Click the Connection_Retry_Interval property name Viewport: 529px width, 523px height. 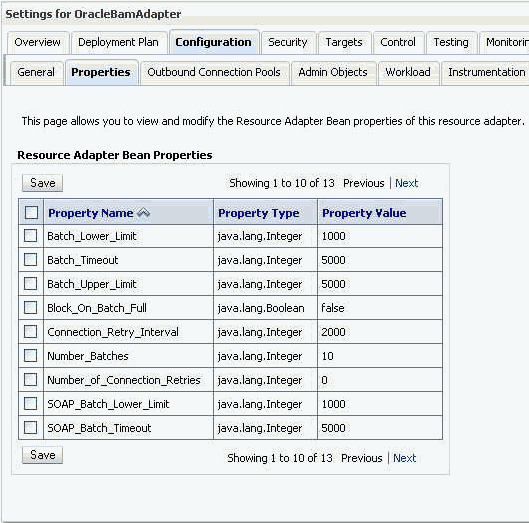pos(113,332)
